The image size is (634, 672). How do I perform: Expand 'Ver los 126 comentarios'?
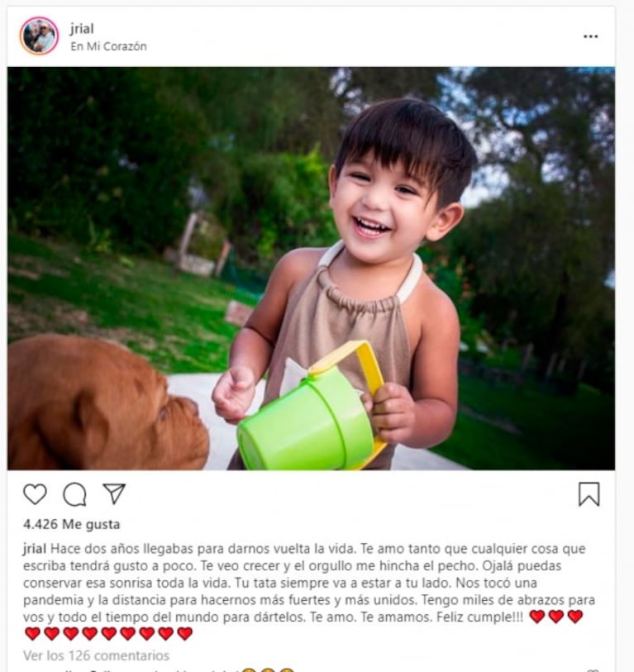click(96, 655)
